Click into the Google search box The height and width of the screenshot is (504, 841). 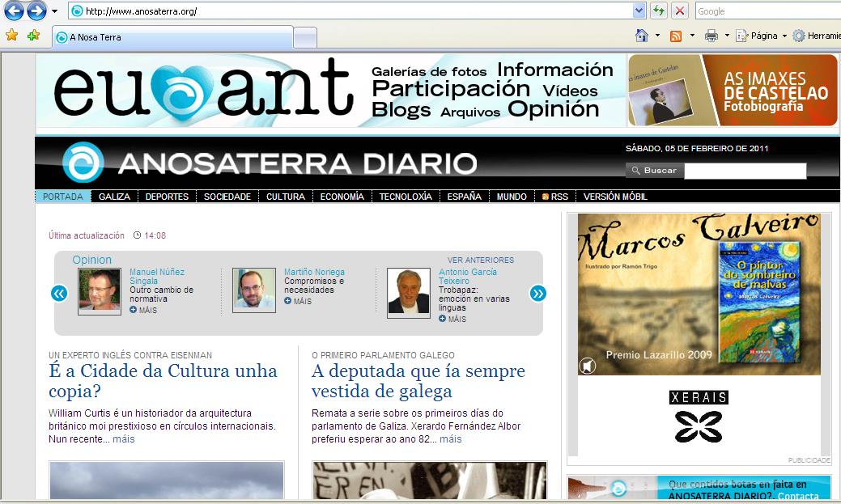point(768,11)
